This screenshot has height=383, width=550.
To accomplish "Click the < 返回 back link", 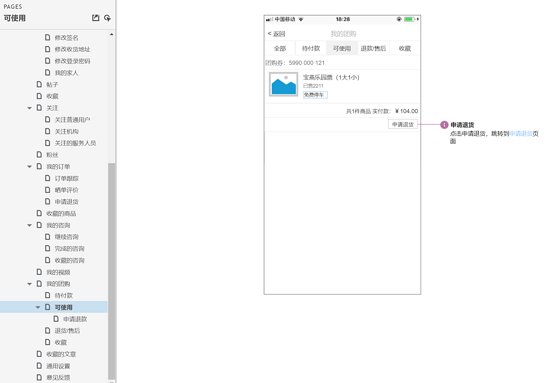I will 276,34.
